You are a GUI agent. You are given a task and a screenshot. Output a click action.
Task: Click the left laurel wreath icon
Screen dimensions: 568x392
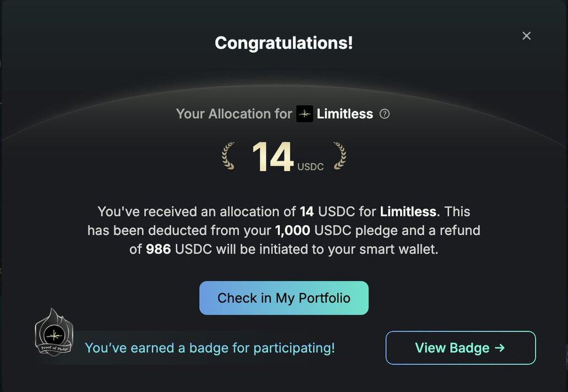pos(228,156)
